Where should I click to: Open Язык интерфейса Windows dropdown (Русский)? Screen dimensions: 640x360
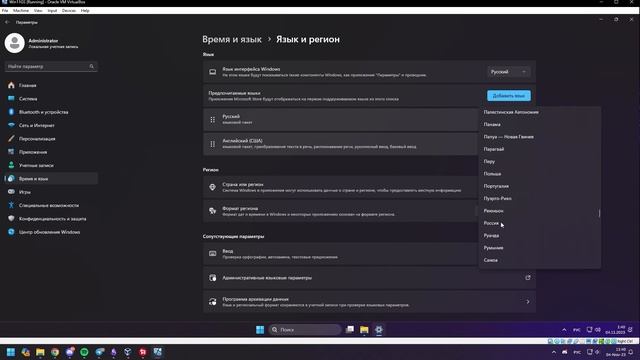click(509, 72)
